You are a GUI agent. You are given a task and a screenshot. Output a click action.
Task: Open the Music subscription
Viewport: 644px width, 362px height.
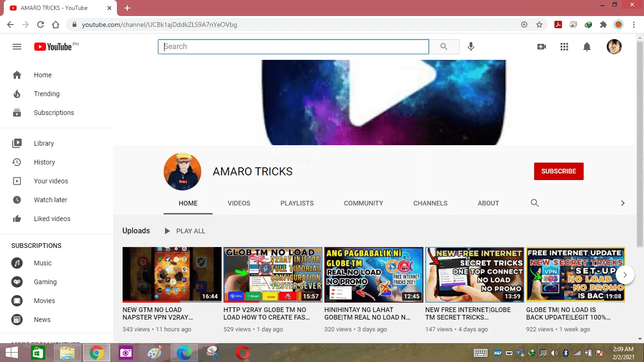pos(57,263)
